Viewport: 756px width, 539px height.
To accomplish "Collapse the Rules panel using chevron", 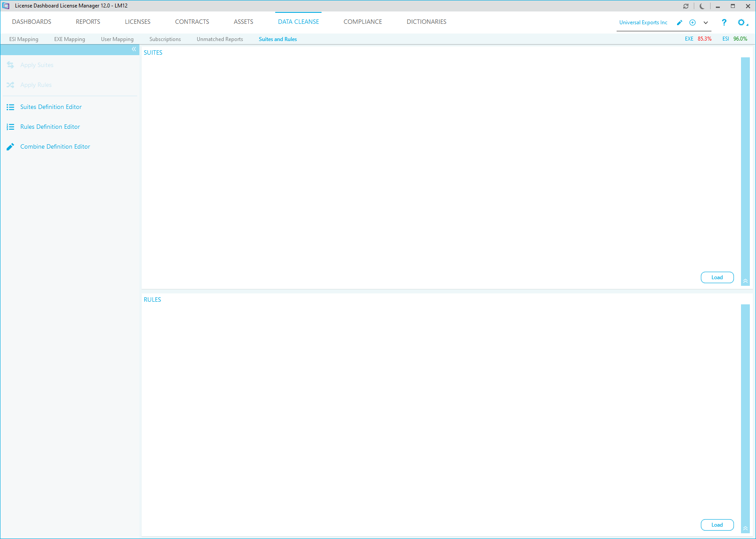I will pyautogui.click(x=745, y=528).
